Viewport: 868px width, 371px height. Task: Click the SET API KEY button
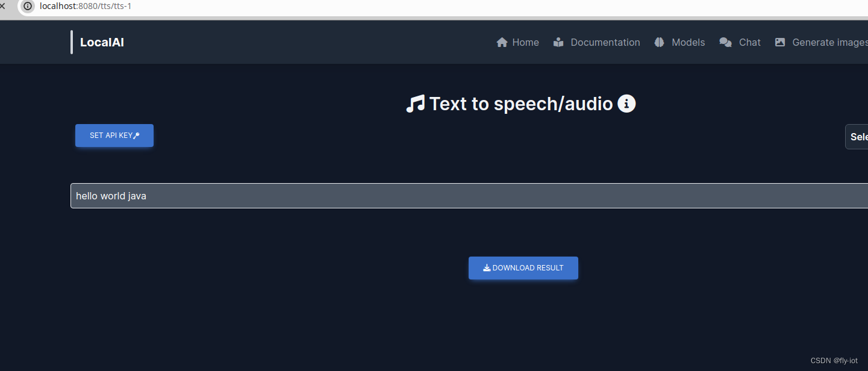114,136
